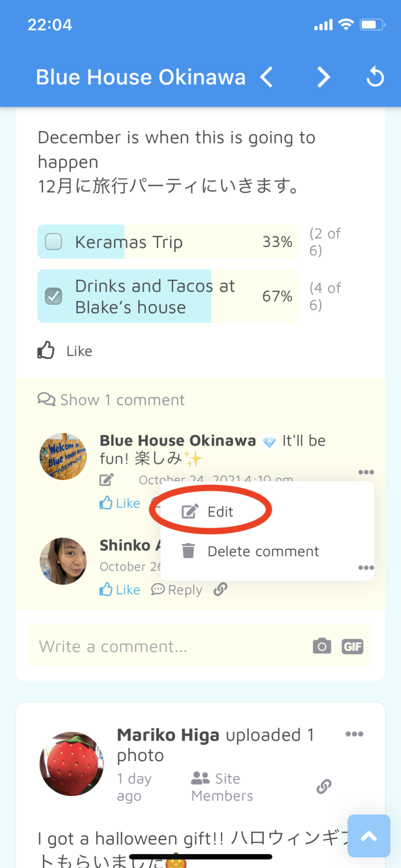Expand Show 1 comment
Screen dimensions: 401x868
(x=111, y=400)
